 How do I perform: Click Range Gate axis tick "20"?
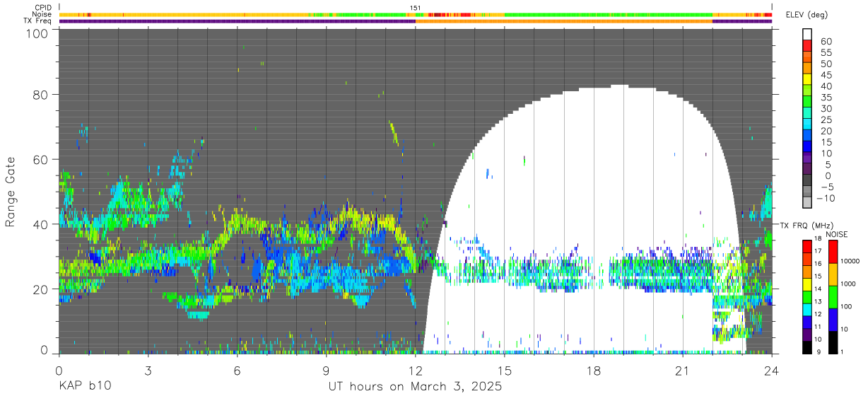pyautogui.click(x=41, y=288)
